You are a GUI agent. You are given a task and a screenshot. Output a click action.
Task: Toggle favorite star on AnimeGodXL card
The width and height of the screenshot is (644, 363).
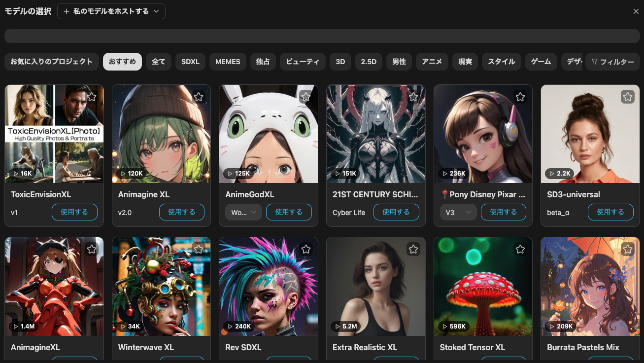pos(306,97)
